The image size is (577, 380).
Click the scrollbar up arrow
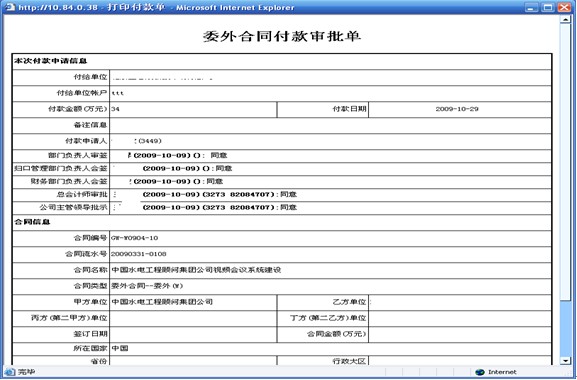pyautogui.click(x=565, y=19)
